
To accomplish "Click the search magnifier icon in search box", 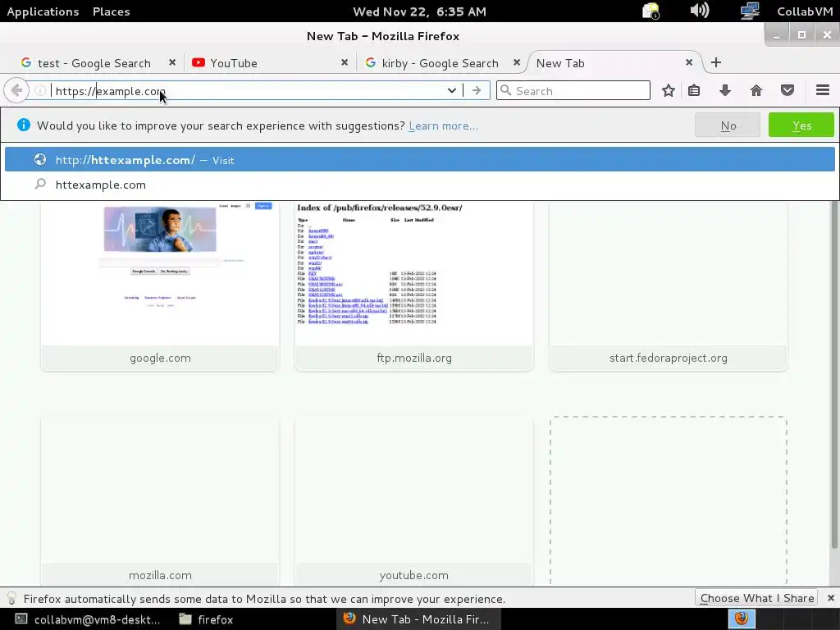I will (x=505, y=90).
